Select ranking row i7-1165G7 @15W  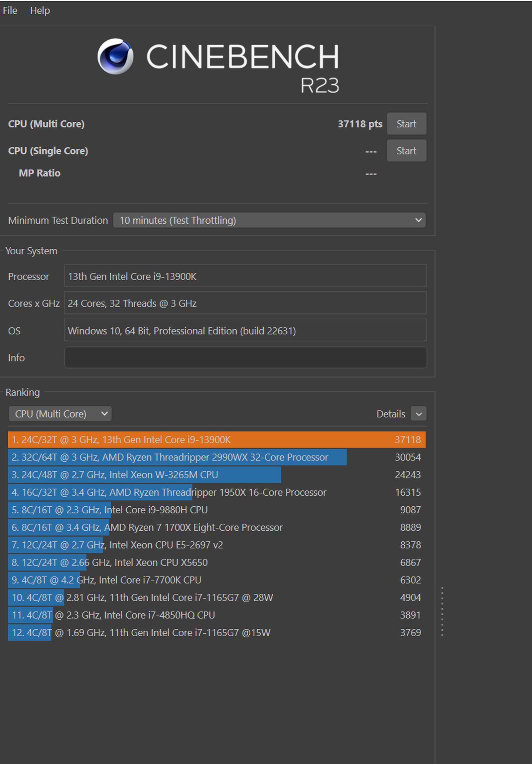click(x=217, y=633)
